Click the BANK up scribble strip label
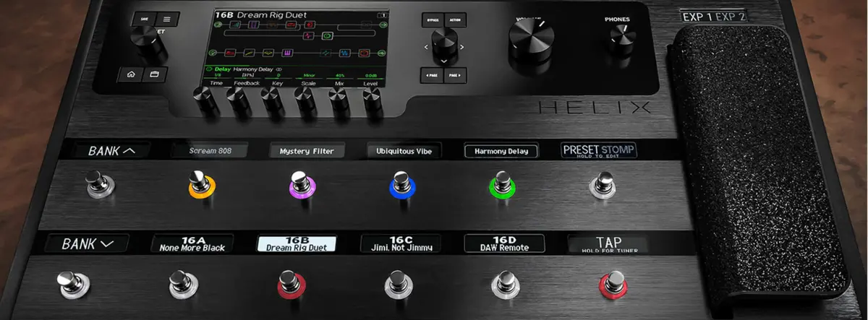The height and width of the screenshot is (320, 868). point(111,151)
